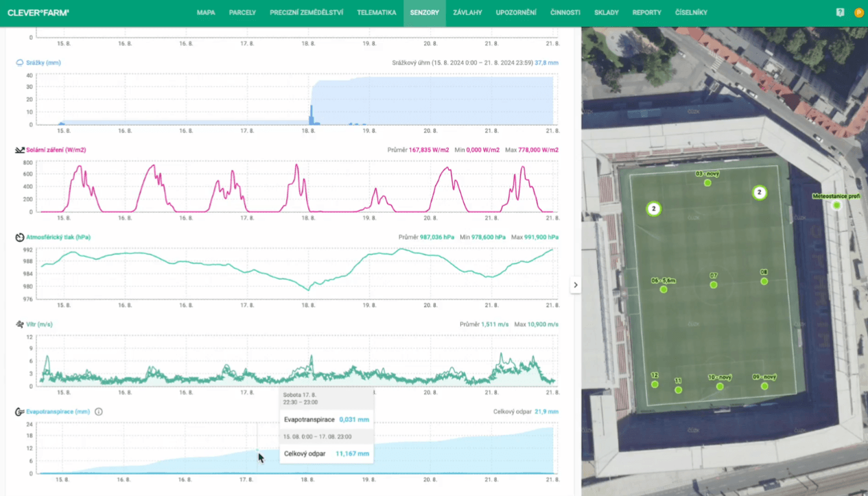Image resolution: width=868 pixels, height=496 pixels.
Task: Select sensor marker 03 - nový
Action: point(707,182)
